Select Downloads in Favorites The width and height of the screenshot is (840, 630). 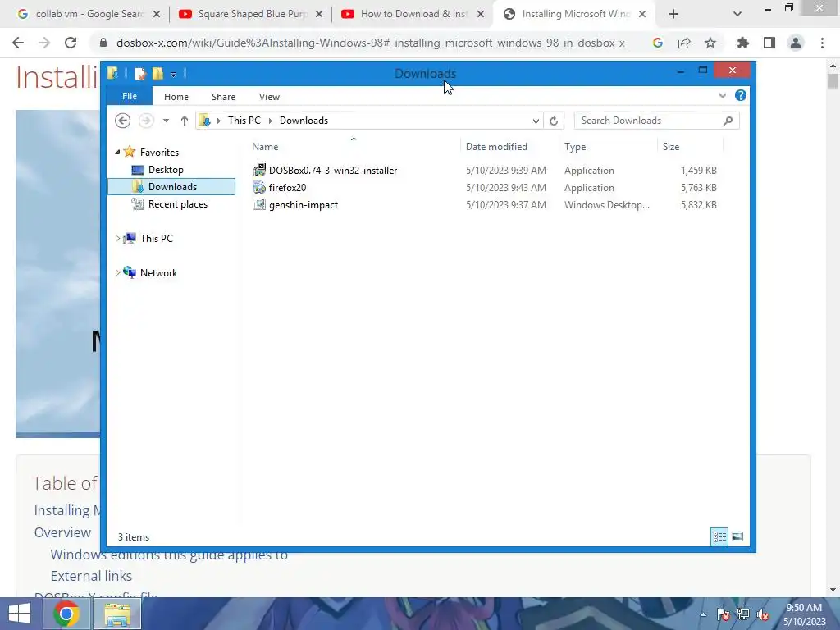pos(172,187)
